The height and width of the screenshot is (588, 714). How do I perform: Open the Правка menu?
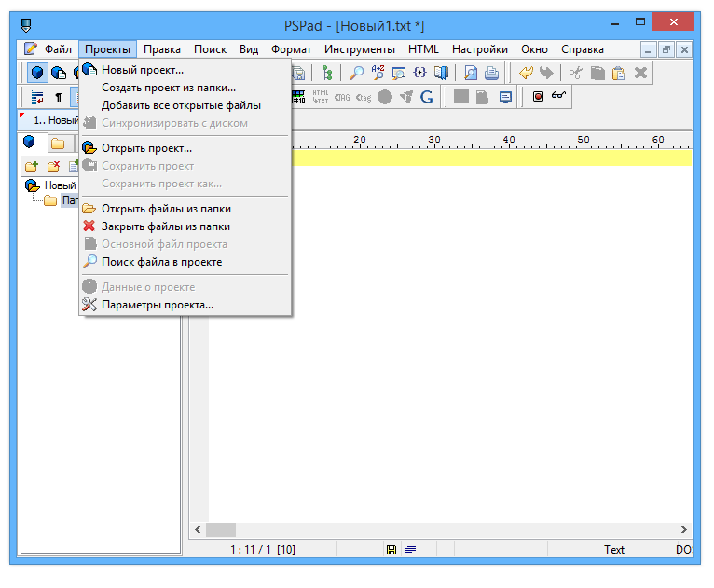pyautogui.click(x=162, y=49)
